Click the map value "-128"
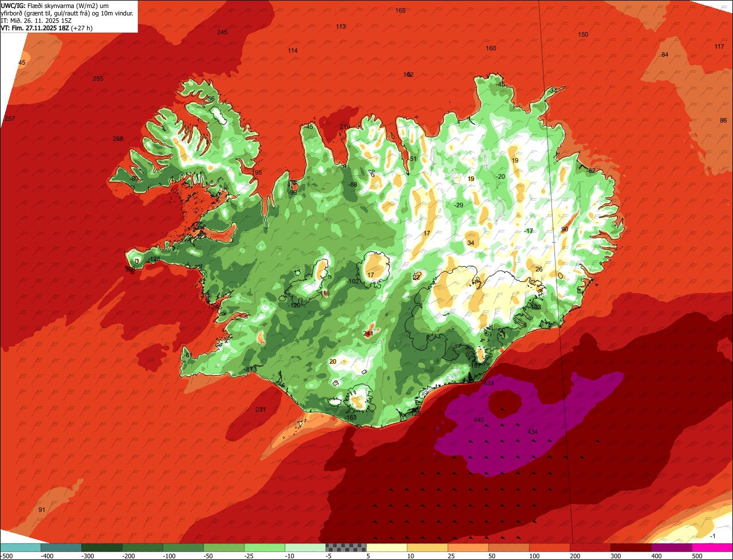This screenshot has width=733, height=560. (x=154, y=259)
